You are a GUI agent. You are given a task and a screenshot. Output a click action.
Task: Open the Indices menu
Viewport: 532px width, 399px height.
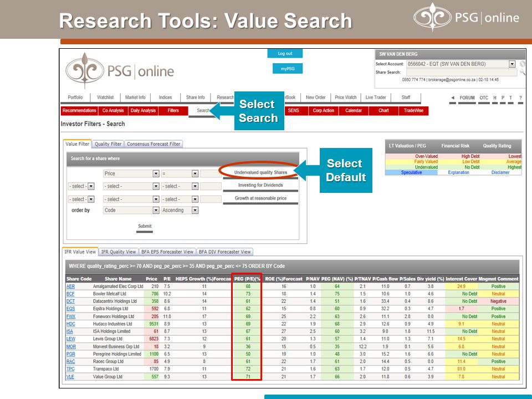pos(166,98)
